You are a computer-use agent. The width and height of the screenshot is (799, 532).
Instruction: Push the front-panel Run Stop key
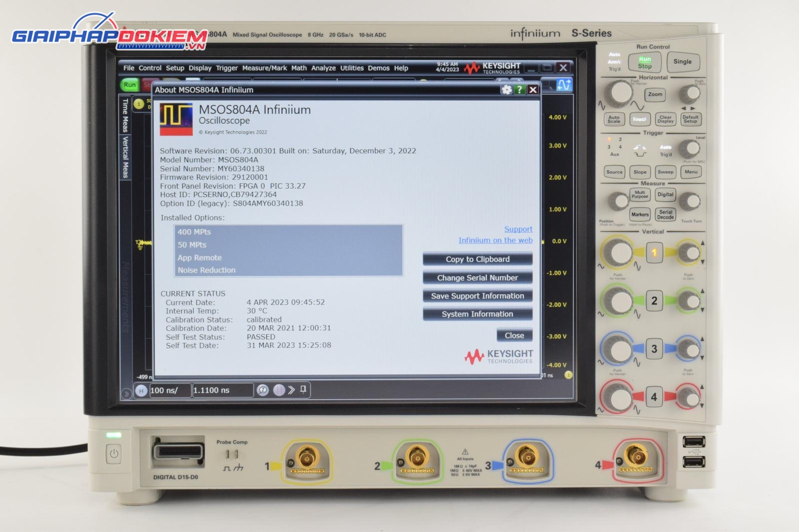click(x=645, y=63)
